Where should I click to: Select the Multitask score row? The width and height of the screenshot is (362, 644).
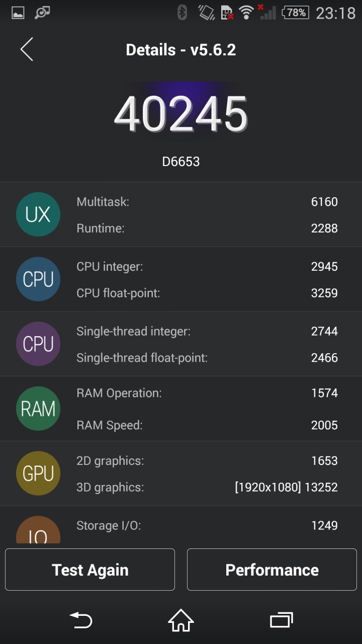pos(207,202)
